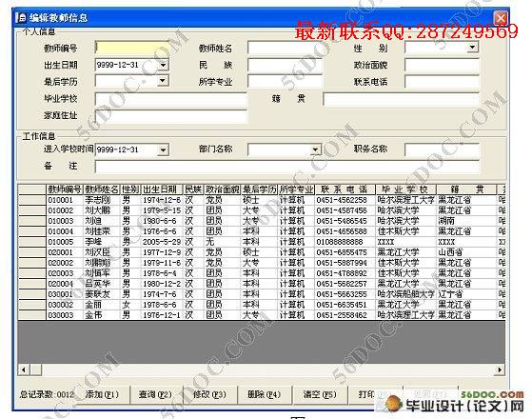Open the 性别 dropdown list
Viewport: 532px width, 419px height.
(472, 48)
